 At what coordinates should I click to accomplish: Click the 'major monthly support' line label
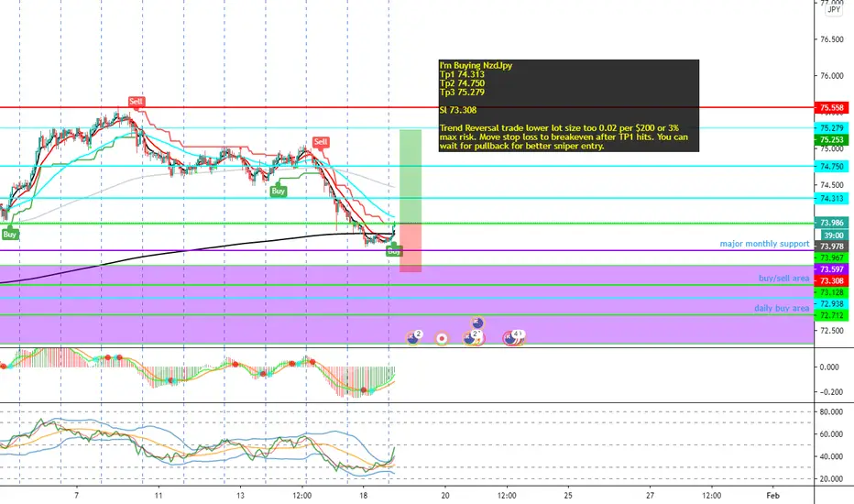tap(764, 244)
